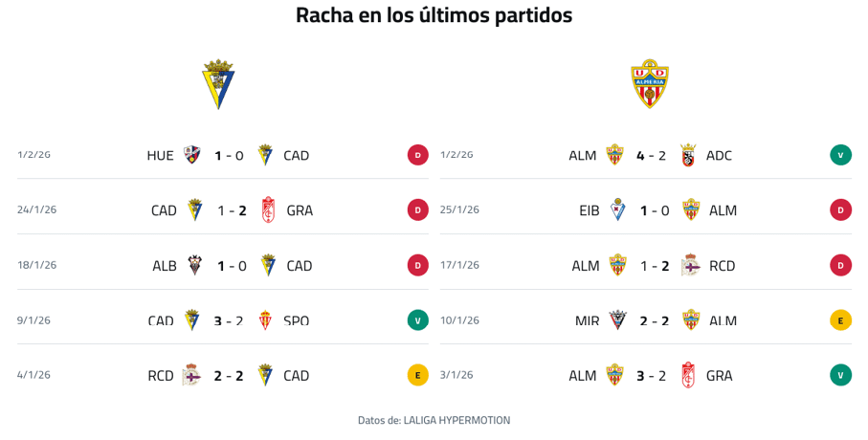The image size is (868, 440).
Task: Click the Sporting crest beside SPO
Action: (266, 320)
